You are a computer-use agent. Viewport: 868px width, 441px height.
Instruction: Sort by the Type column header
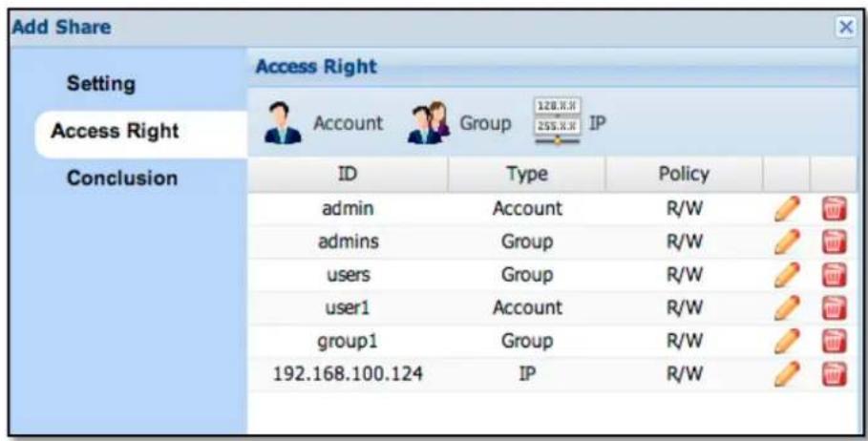(527, 175)
